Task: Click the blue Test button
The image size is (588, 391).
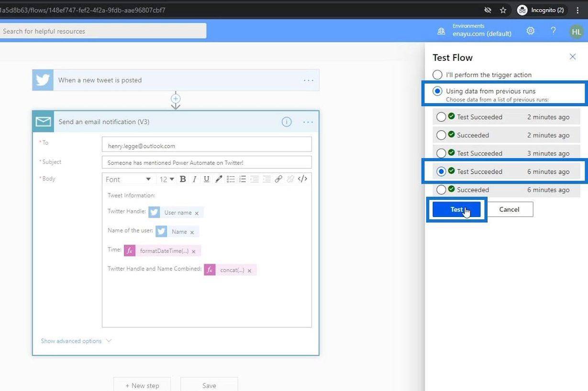Action: [x=456, y=209]
